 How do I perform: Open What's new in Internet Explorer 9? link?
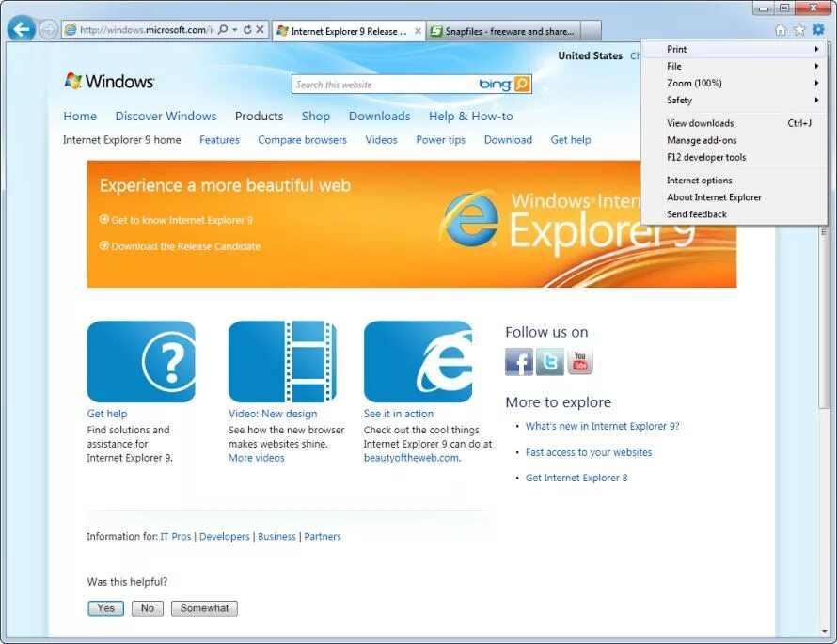[x=602, y=426]
